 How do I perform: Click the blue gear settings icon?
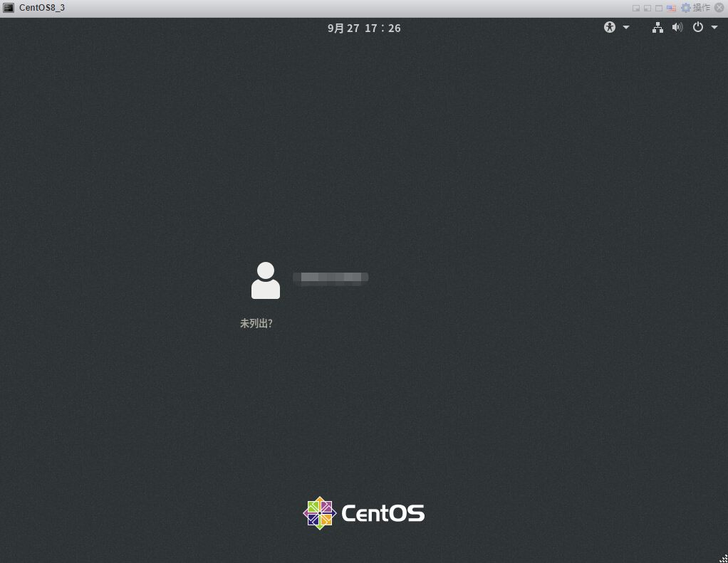[x=686, y=8]
